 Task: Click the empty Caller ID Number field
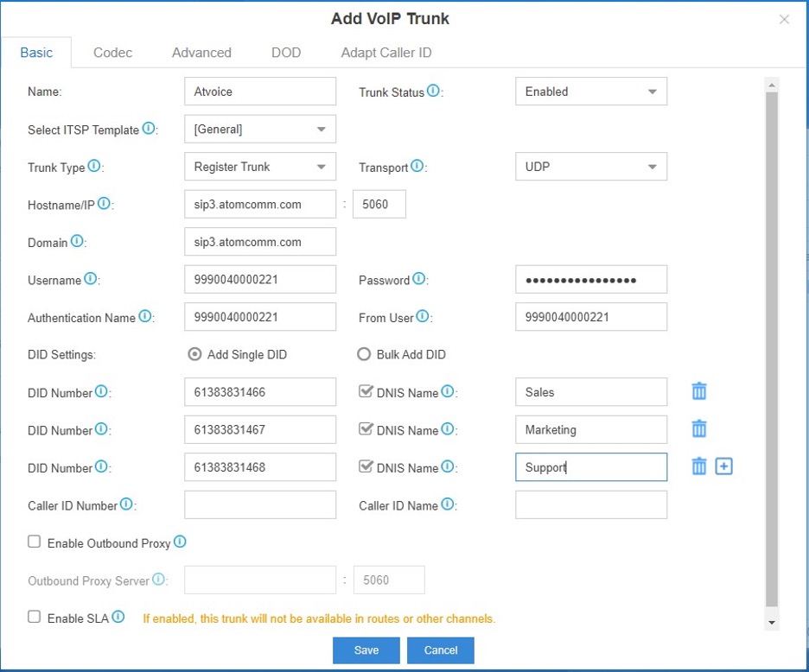pos(260,505)
